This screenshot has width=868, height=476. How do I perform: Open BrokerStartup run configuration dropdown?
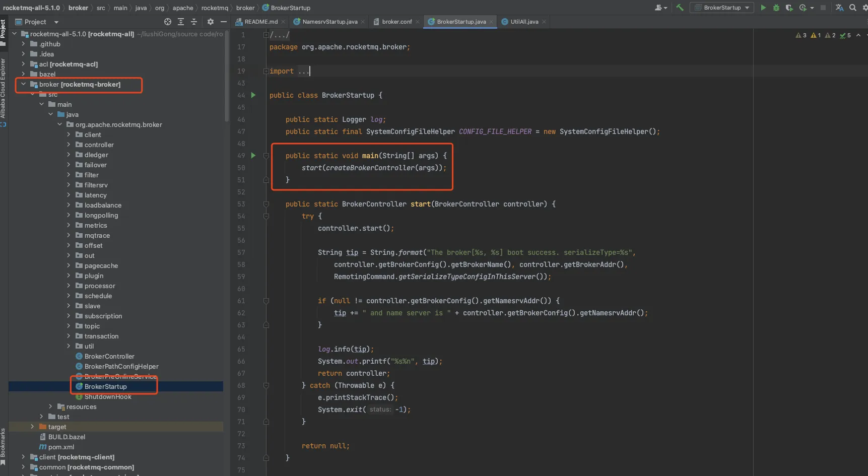click(x=722, y=8)
